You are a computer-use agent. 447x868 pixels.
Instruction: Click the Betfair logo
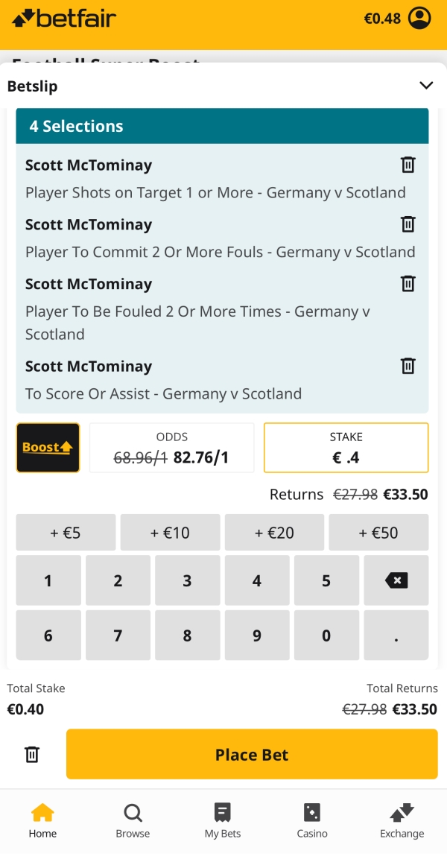[x=63, y=18]
